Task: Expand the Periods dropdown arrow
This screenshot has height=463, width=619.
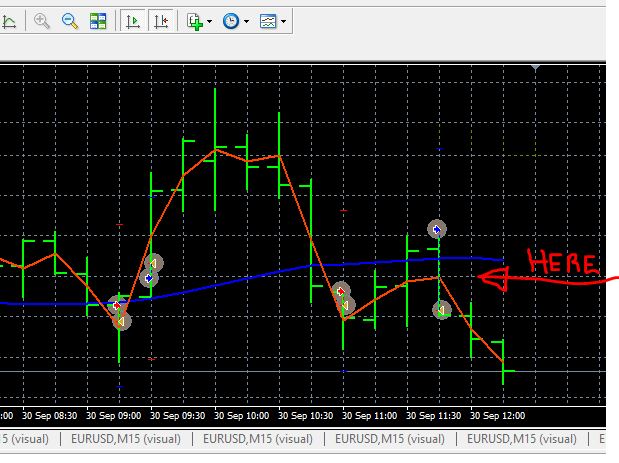Action: coord(246,21)
